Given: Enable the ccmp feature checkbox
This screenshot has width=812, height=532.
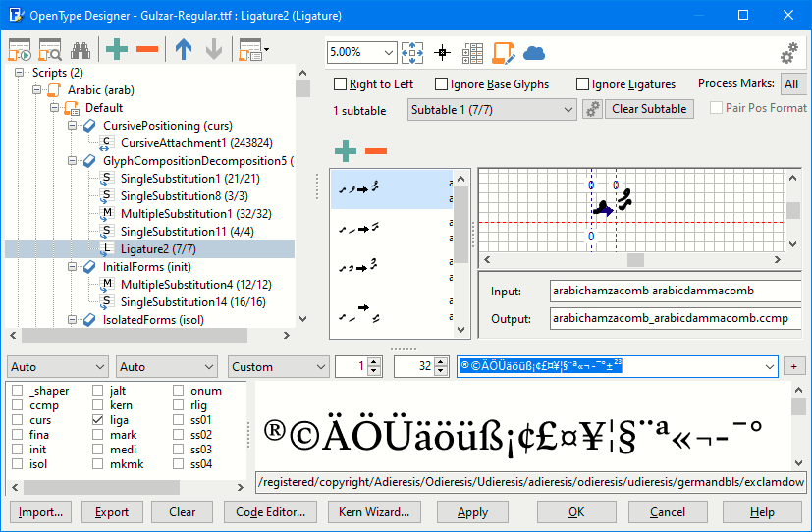Looking at the screenshot, I should pyautogui.click(x=17, y=405).
